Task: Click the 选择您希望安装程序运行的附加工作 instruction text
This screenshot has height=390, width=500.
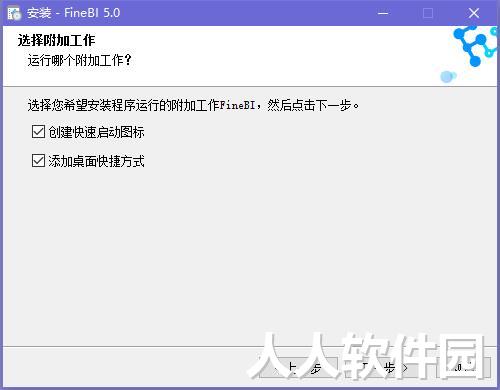Action: click(x=193, y=105)
